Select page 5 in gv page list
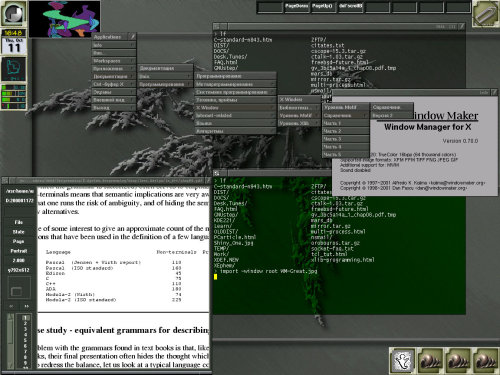This screenshot has height=375, width=500. [25, 340]
